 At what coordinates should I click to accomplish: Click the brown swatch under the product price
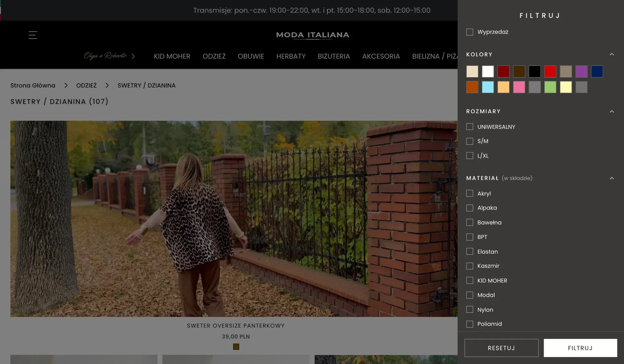236,347
